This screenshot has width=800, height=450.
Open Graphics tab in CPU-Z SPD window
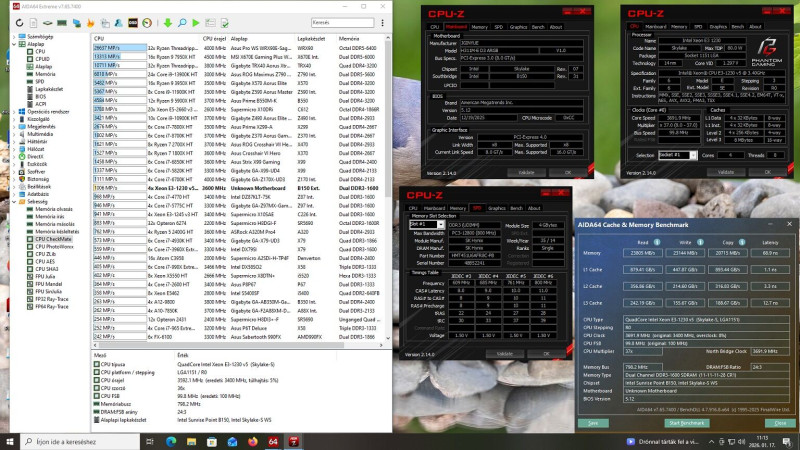pos(496,208)
